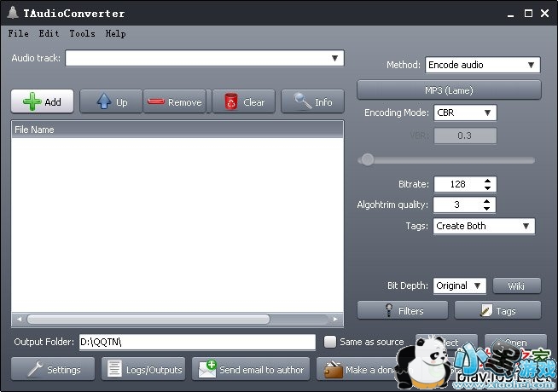The image size is (558, 392).
Task: Maximize the TAudioConverter window
Action: pyautogui.click(x=528, y=14)
